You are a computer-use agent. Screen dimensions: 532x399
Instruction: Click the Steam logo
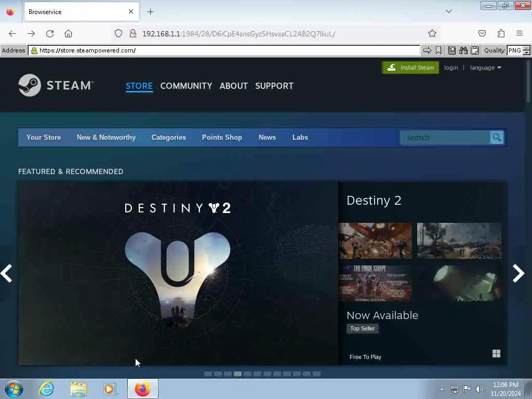pyautogui.click(x=56, y=85)
